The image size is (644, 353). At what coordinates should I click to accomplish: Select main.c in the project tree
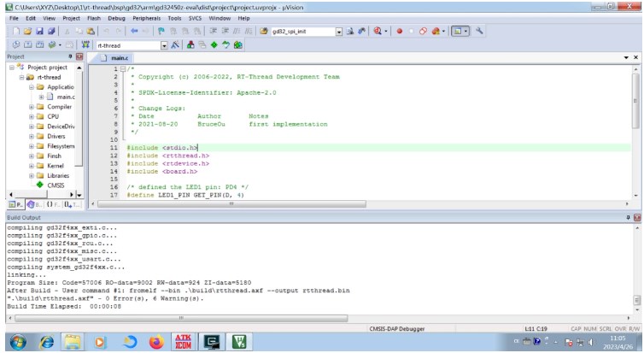pos(65,97)
